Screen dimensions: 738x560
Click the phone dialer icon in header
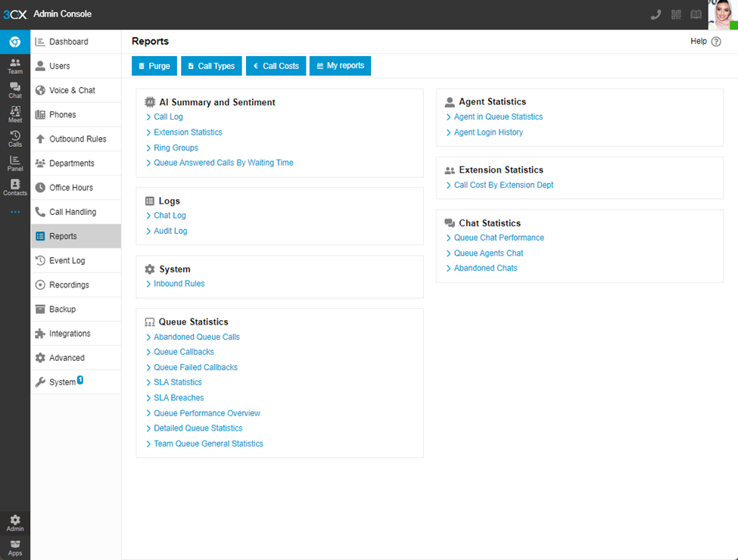[656, 14]
